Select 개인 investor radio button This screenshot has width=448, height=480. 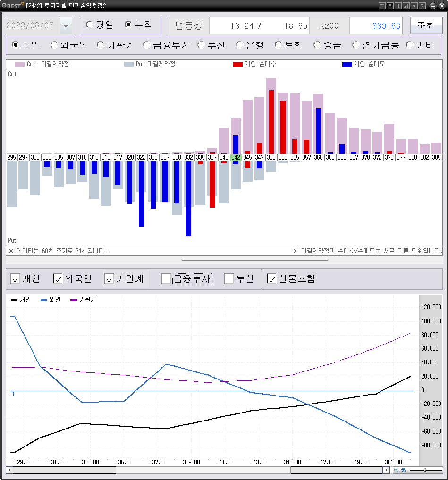pos(15,45)
